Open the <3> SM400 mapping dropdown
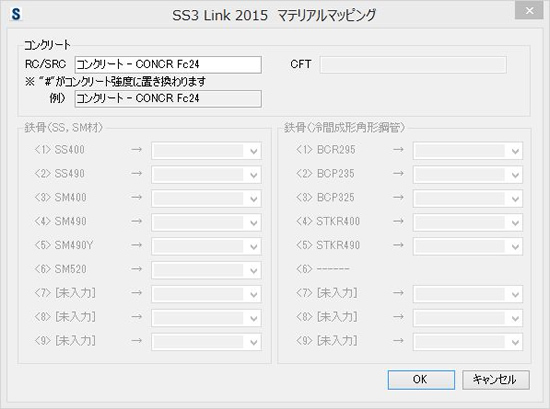The image size is (550, 409). 206,199
